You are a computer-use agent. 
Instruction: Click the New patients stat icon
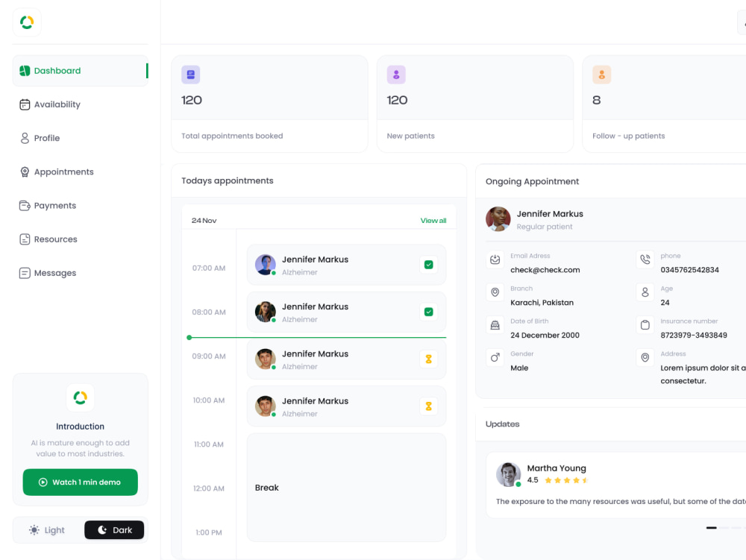coord(396,75)
